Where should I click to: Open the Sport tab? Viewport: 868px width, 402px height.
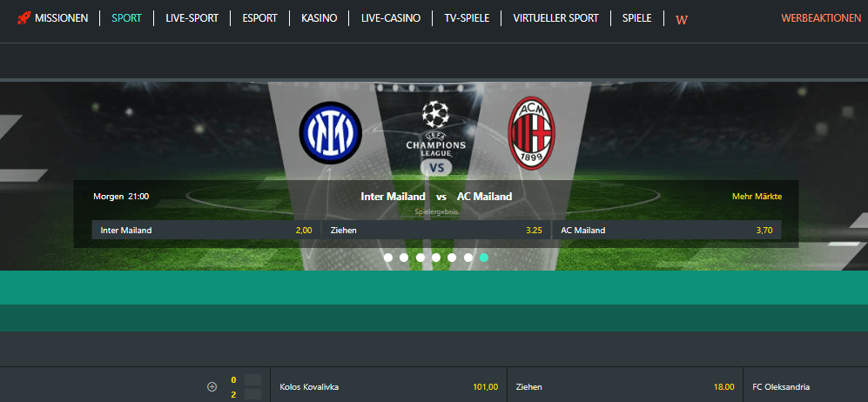[x=127, y=18]
